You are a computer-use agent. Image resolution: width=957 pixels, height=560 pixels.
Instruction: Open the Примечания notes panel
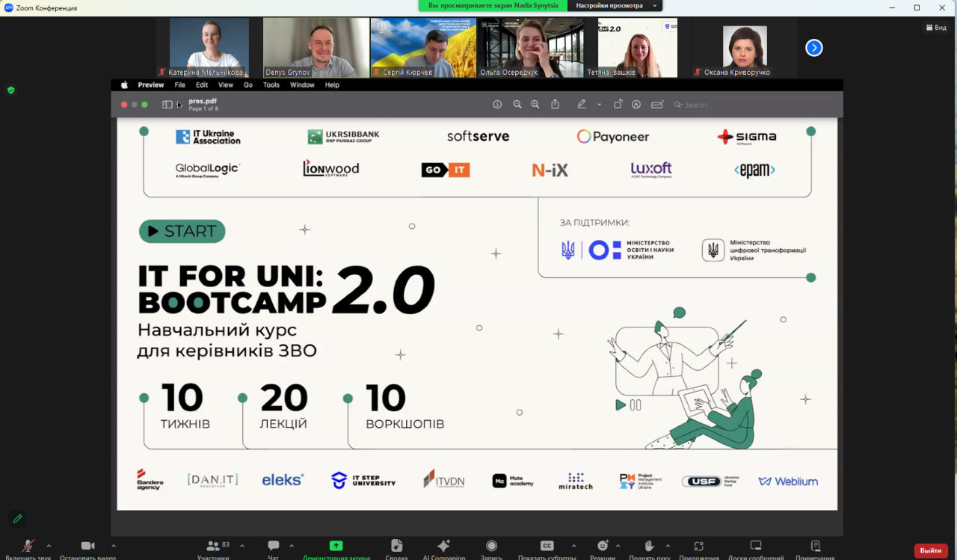coord(815,550)
